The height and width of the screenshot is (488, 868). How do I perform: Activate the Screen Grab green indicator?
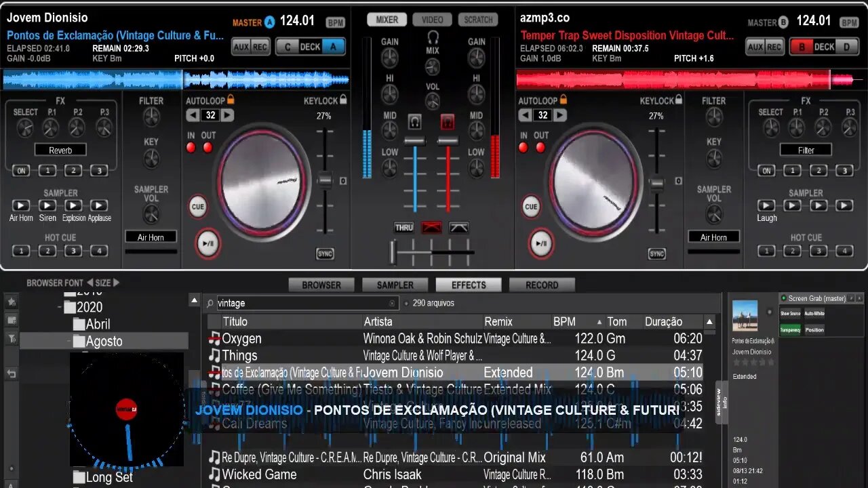click(x=783, y=298)
